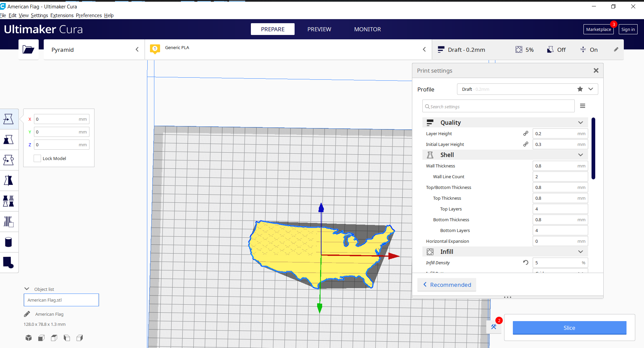The image size is (644, 348).
Task: Click the support Off icon in the settings bar
Action: pos(550,50)
